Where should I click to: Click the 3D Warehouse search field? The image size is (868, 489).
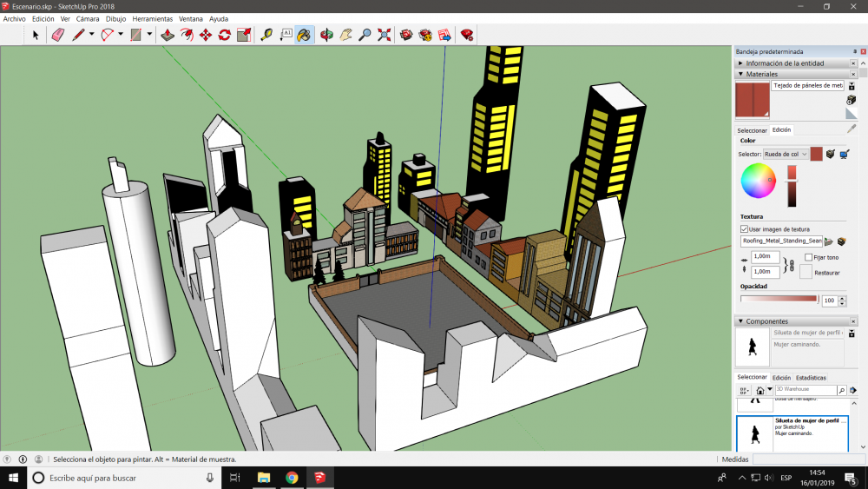tap(805, 391)
